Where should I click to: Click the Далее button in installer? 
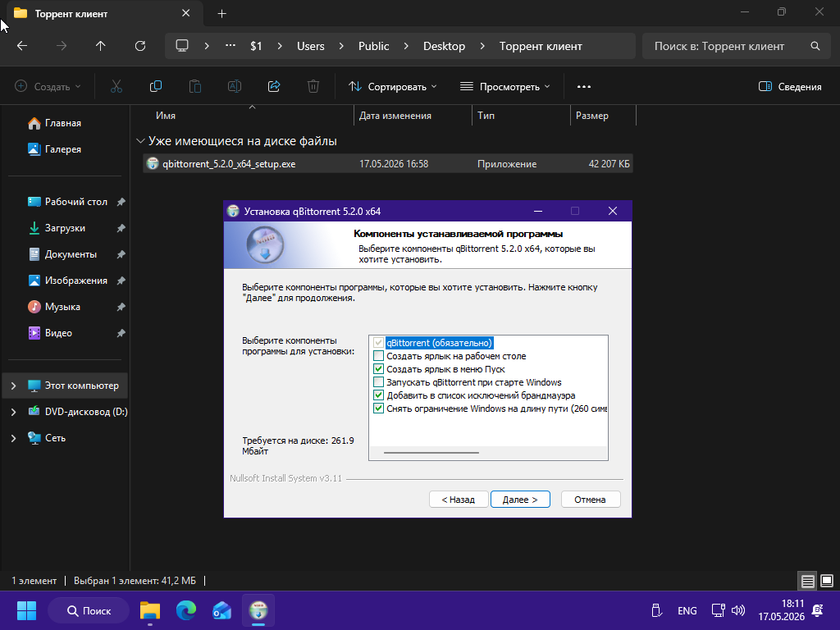520,500
